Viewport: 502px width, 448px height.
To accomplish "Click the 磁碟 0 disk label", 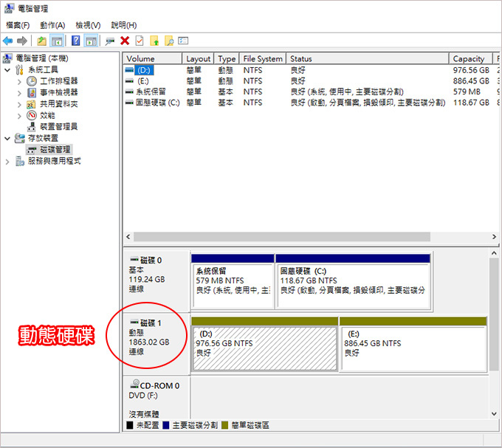I will tap(151, 260).
